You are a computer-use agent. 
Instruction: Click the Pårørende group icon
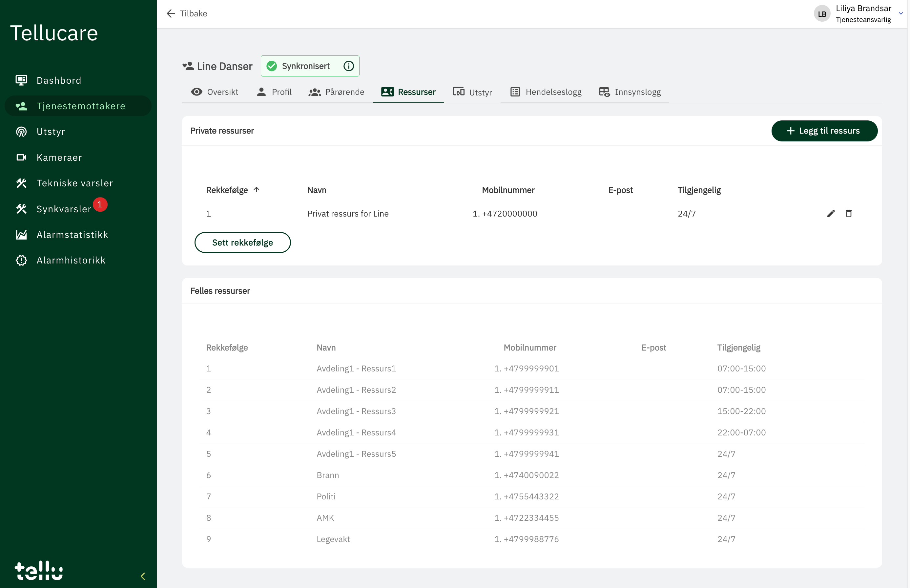(x=315, y=92)
